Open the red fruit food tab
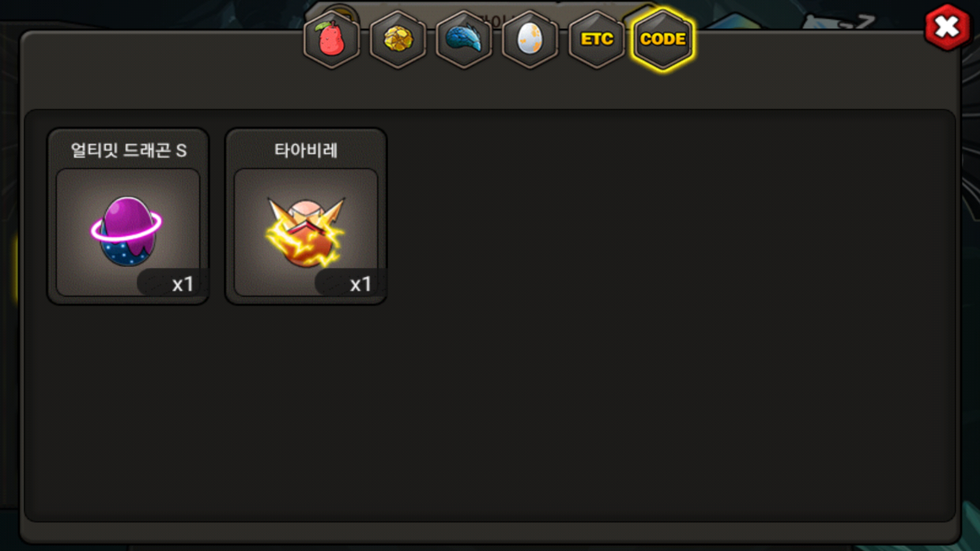The image size is (980, 551). (332, 39)
